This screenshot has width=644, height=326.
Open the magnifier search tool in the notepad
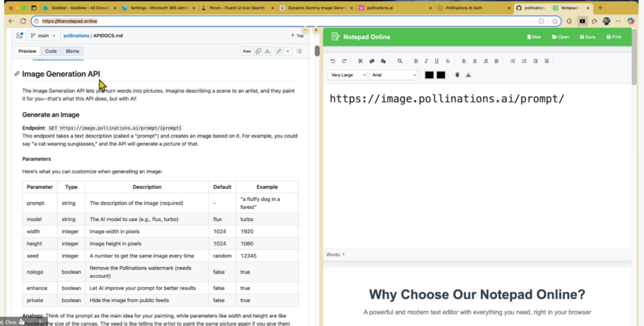pyautogui.click(x=399, y=61)
